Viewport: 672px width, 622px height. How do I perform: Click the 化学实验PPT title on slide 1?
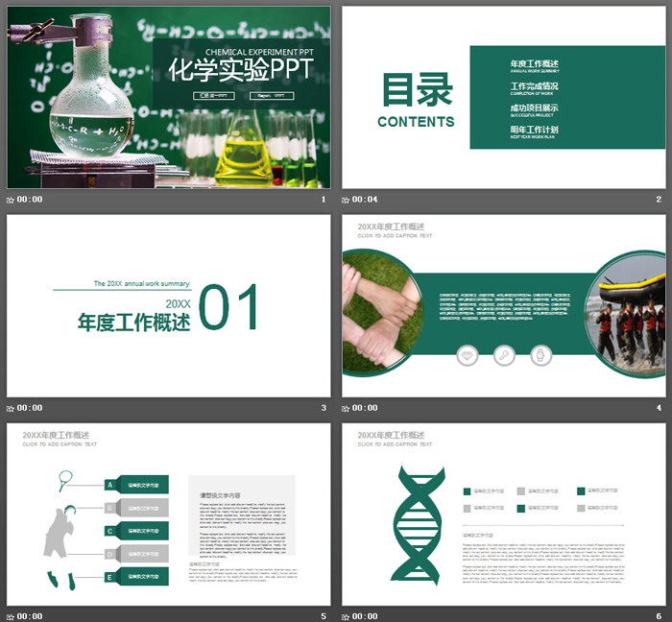pos(241,70)
